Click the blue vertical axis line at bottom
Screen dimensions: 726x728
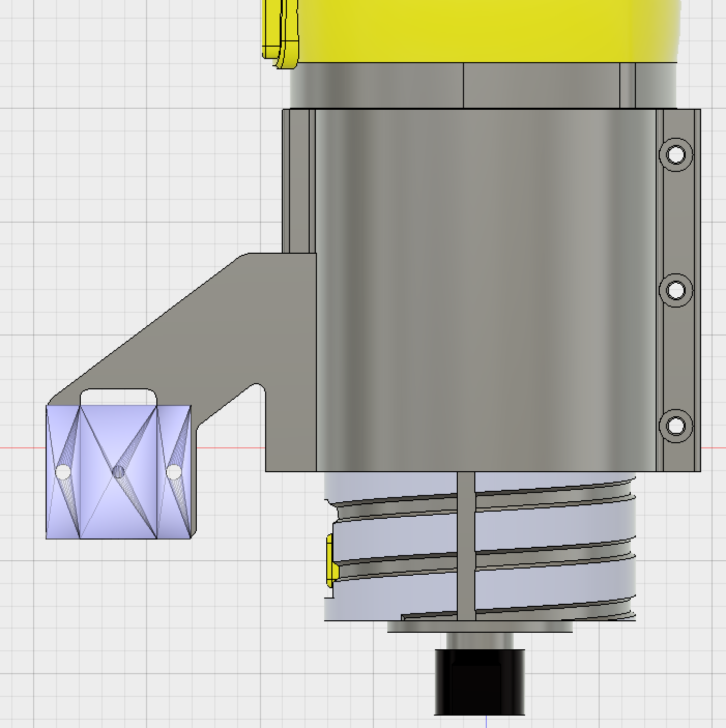click(486, 722)
